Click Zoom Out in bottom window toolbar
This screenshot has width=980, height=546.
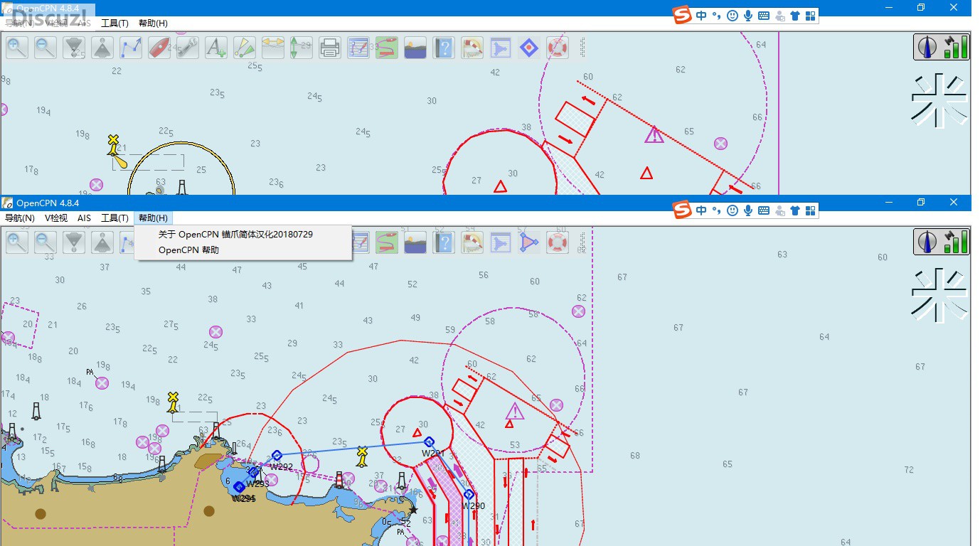click(46, 242)
